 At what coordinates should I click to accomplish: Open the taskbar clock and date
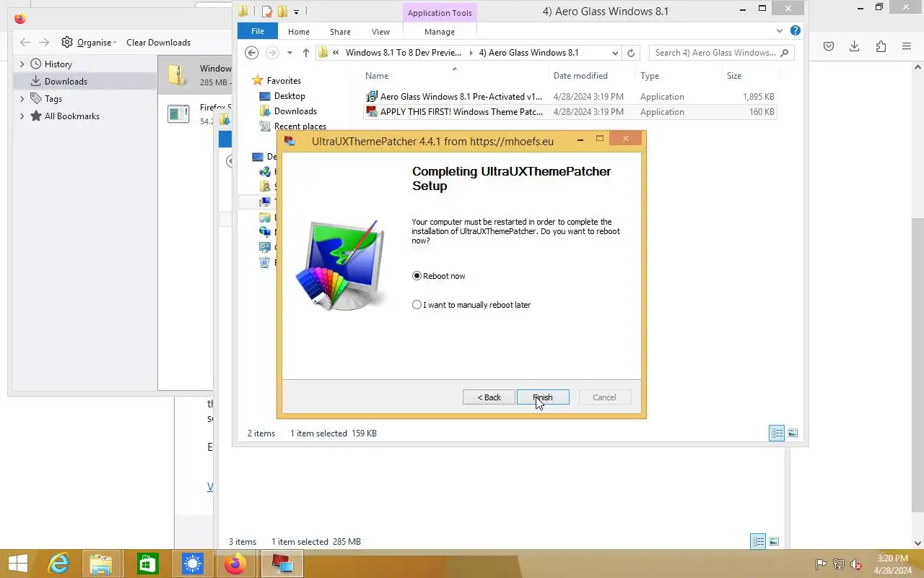click(892, 564)
